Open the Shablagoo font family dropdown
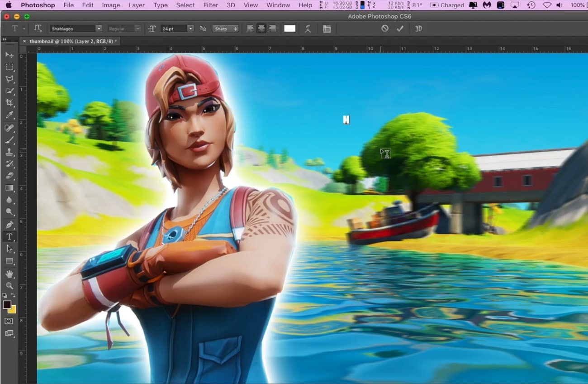The image size is (588, 384). tap(99, 29)
